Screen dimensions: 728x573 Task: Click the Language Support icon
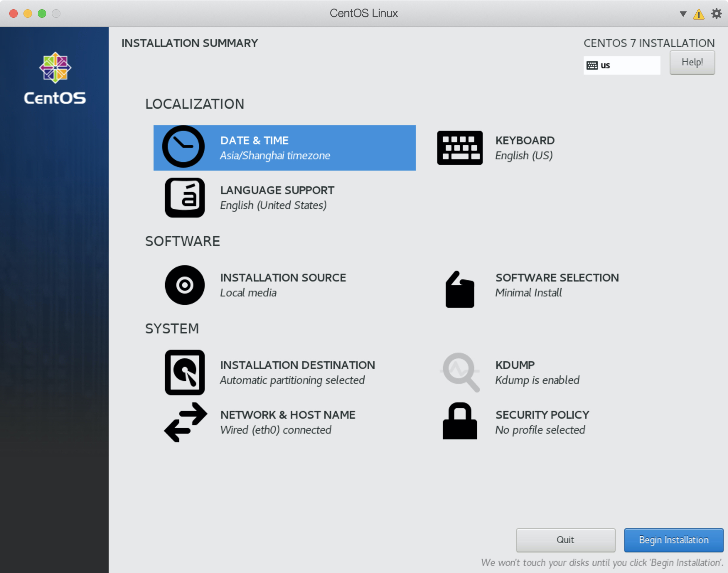pos(184,198)
